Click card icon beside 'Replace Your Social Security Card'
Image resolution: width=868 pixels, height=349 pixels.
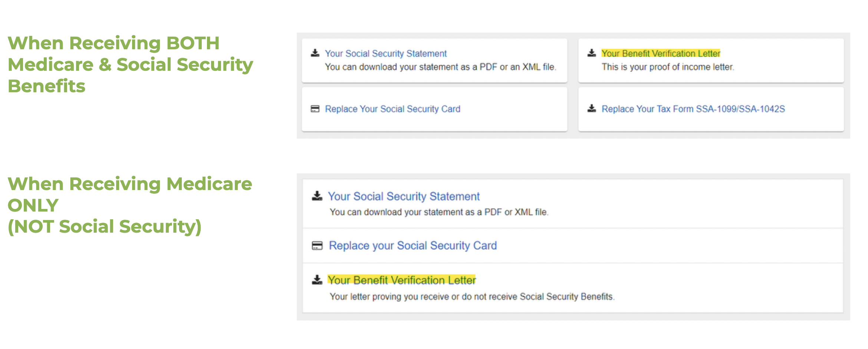pyautogui.click(x=315, y=109)
